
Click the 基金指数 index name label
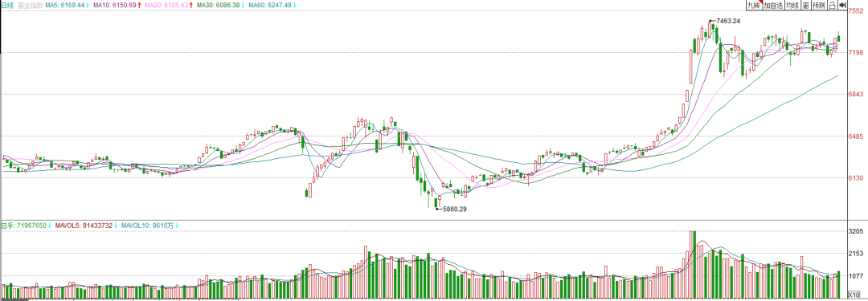click(30, 5)
